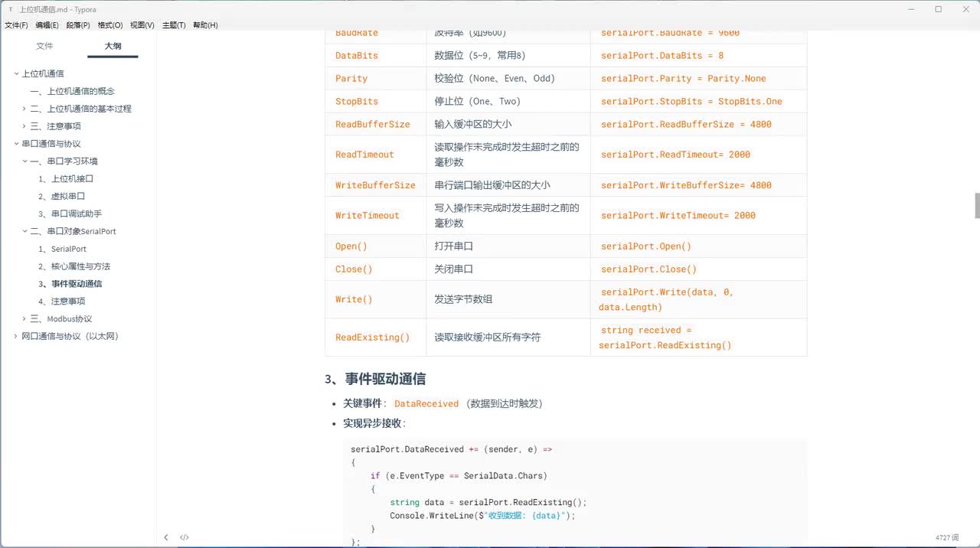The image size is (980, 548).
Task: Open the 帮助(H) menu
Action: pyautogui.click(x=205, y=25)
